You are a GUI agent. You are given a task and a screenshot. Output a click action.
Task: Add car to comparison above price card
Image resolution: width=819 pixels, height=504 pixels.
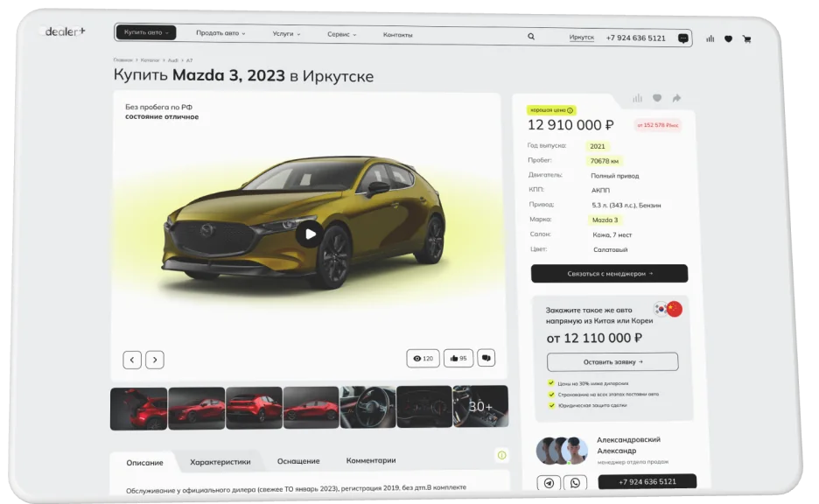point(637,98)
